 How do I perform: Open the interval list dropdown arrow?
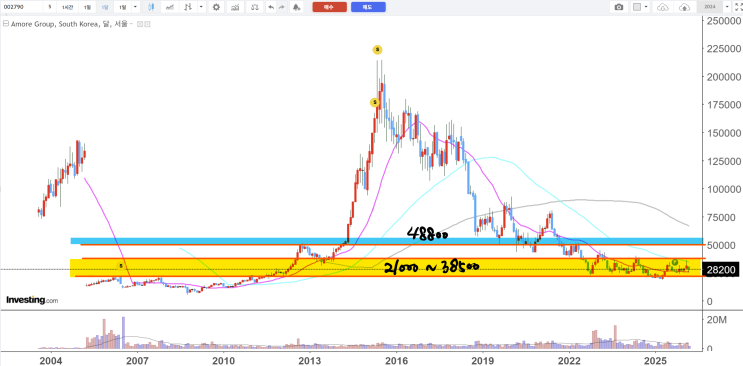136,7
